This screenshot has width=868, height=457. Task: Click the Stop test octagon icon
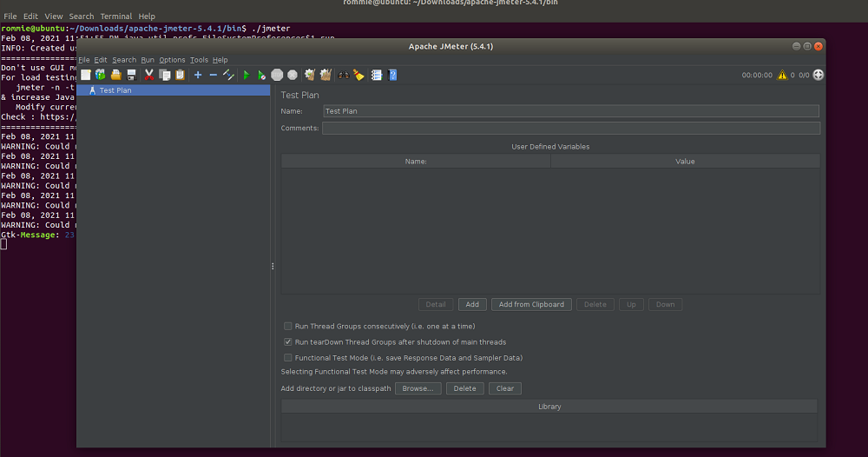tap(277, 75)
